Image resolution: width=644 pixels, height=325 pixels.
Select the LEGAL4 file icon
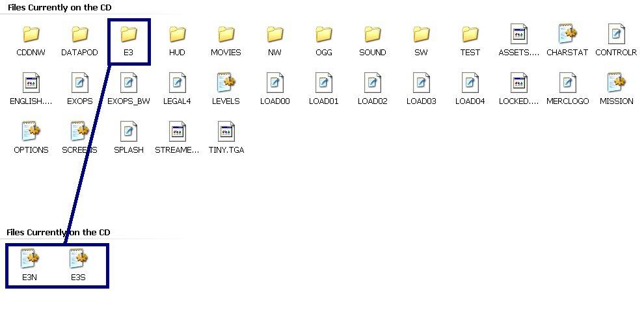click(178, 83)
